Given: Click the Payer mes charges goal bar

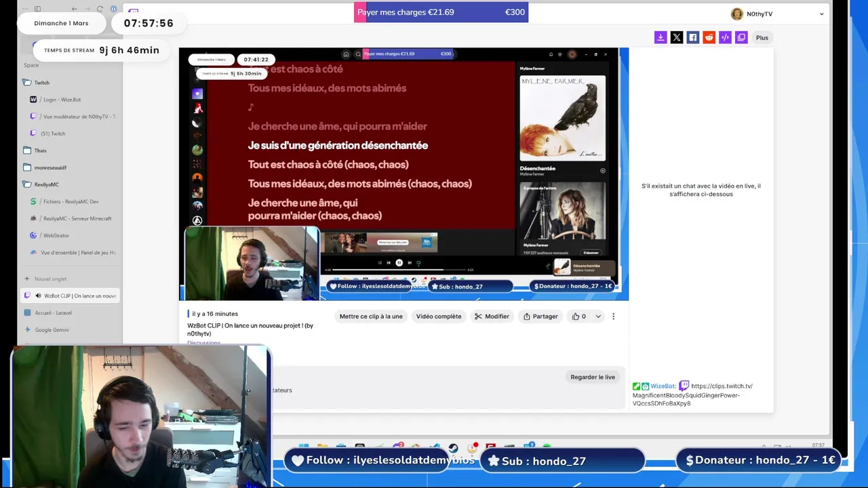Looking at the screenshot, I should [441, 12].
